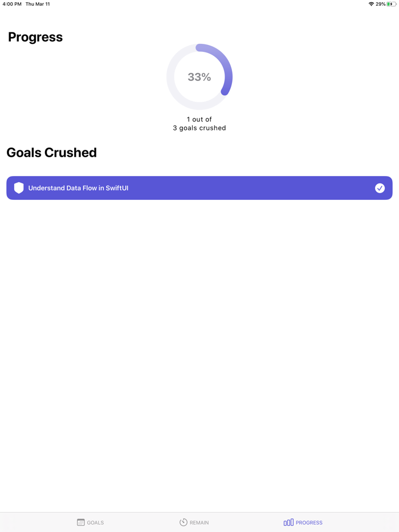The height and width of the screenshot is (532, 399).
Task: Click the Goals Crushed heading
Action: (x=51, y=153)
